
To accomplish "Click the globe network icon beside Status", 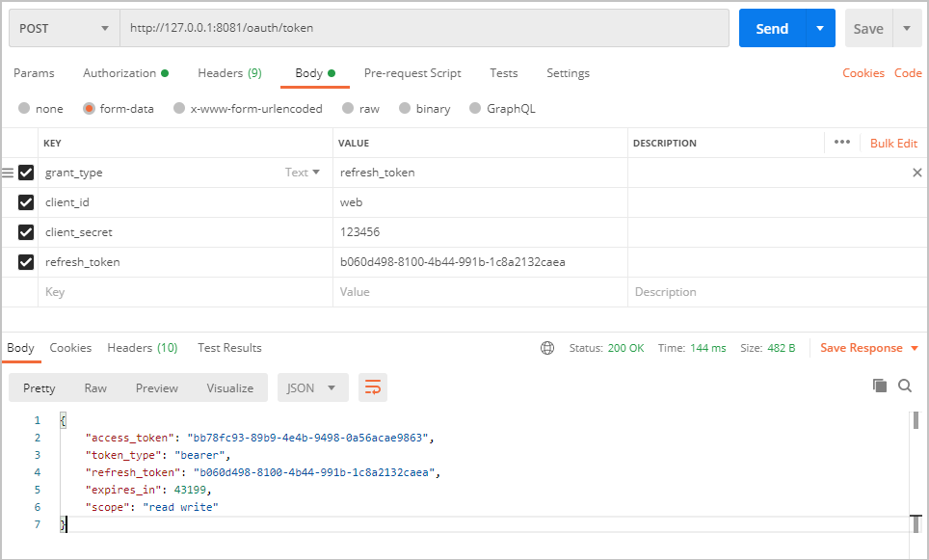I will 547,348.
